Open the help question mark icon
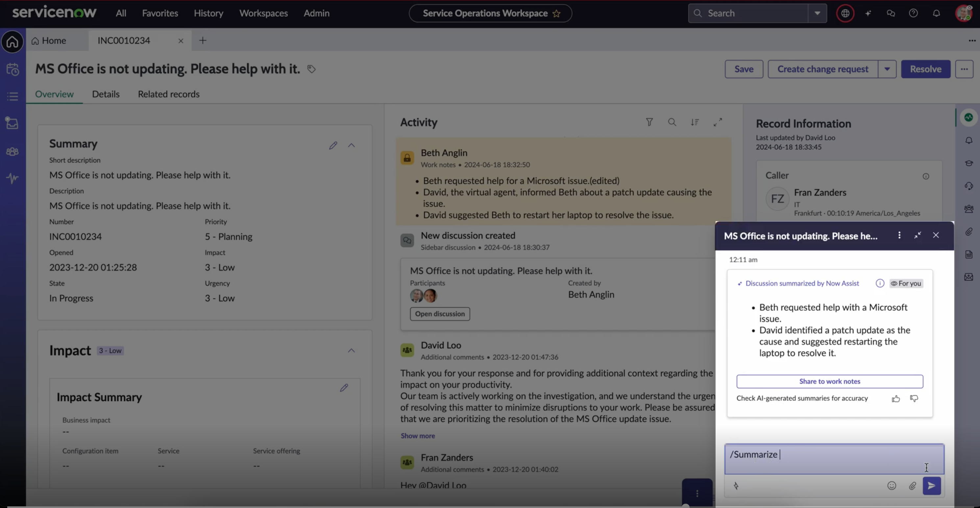 tap(914, 13)
